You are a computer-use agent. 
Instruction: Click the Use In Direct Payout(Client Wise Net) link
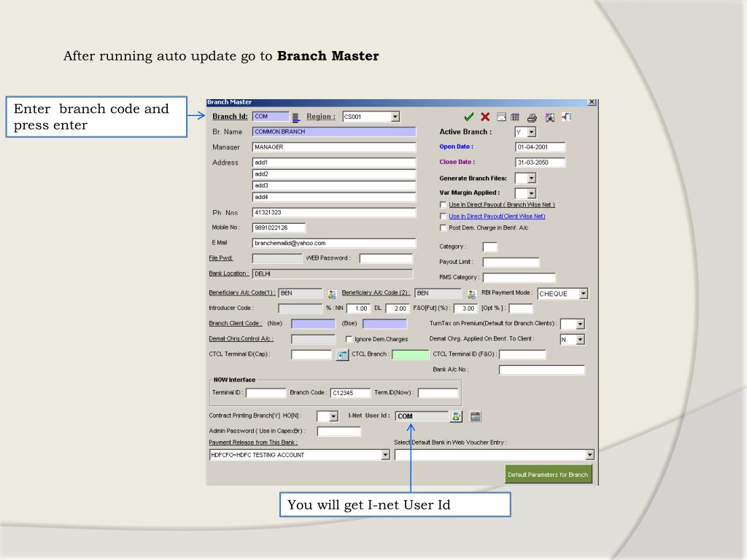497,216
